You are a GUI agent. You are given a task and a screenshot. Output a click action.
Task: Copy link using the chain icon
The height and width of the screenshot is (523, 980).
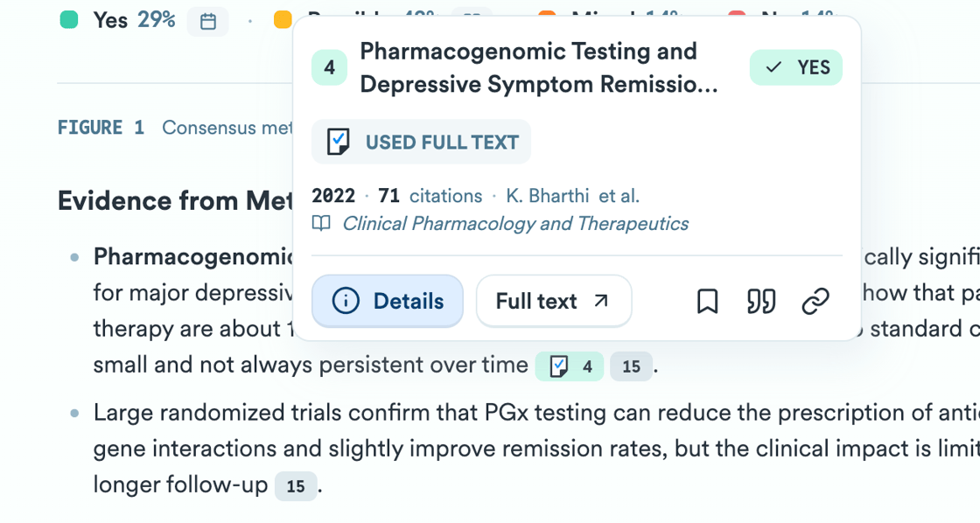pos(815,302)
